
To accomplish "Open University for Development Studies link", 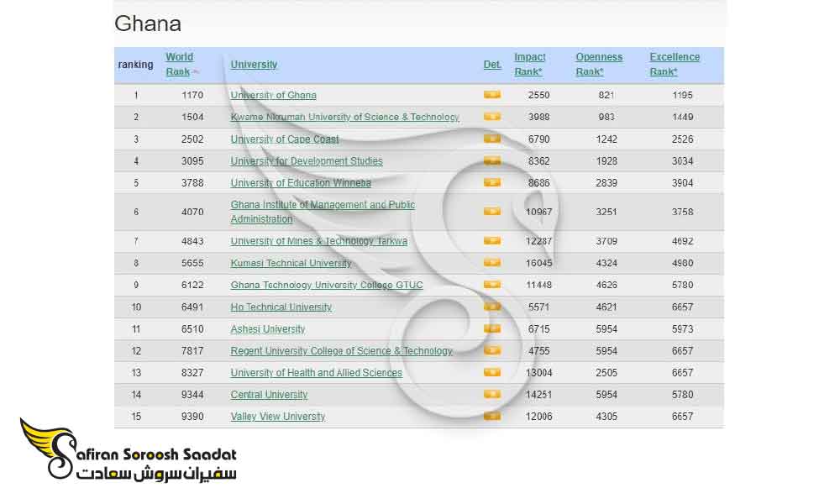I will point(307,160).
